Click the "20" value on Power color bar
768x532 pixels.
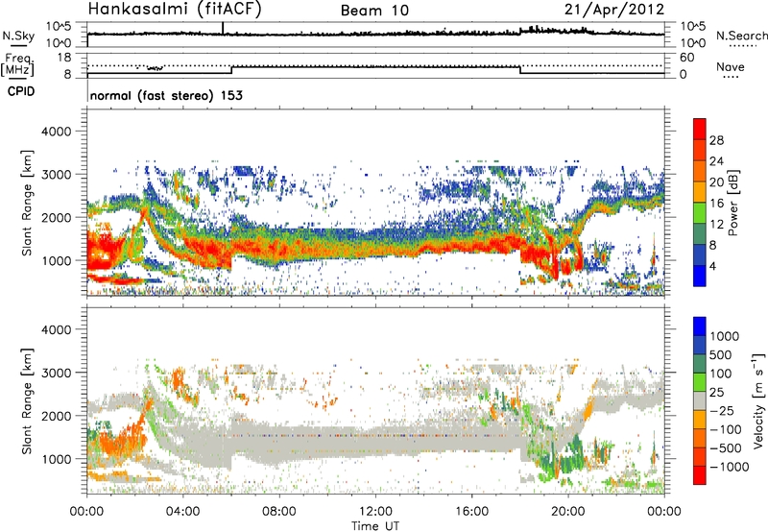tap(716, 182)
